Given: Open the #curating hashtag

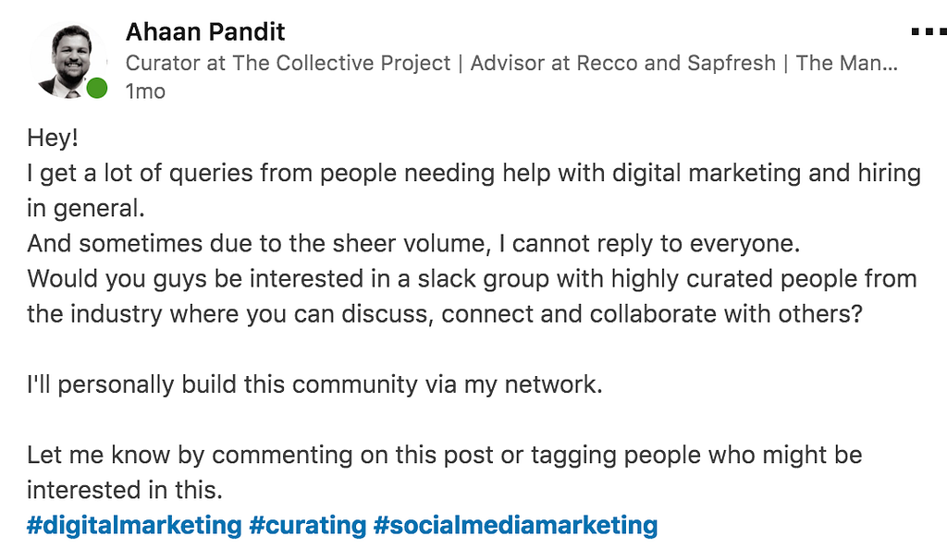Looking at the screenshot, I should (308, 526).
